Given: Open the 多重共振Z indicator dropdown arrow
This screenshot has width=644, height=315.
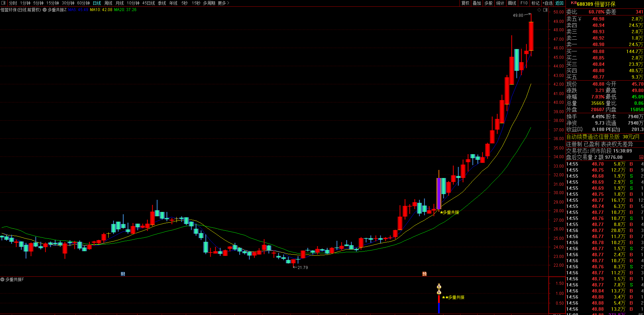Looking at the screenshot, I should click(x=45, y=10).
